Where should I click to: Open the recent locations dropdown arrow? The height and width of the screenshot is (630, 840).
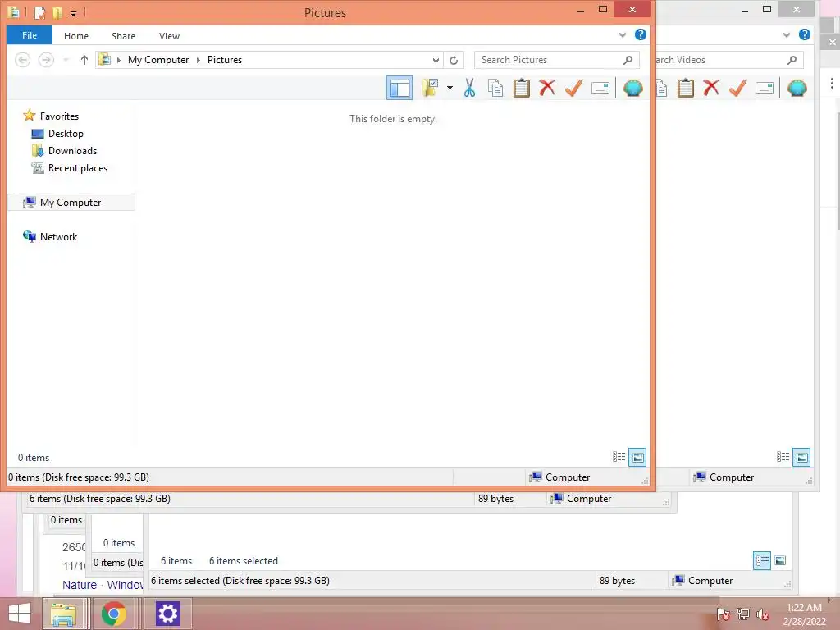pos(66,60)
